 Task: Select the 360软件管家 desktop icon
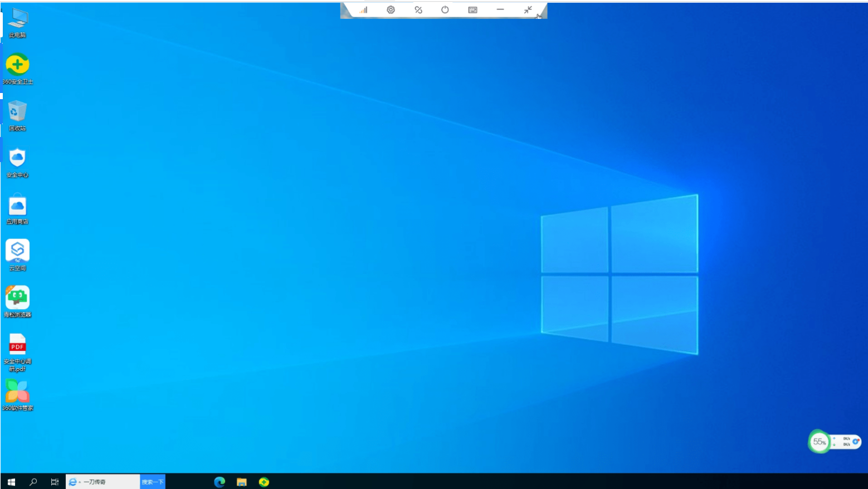18,395
